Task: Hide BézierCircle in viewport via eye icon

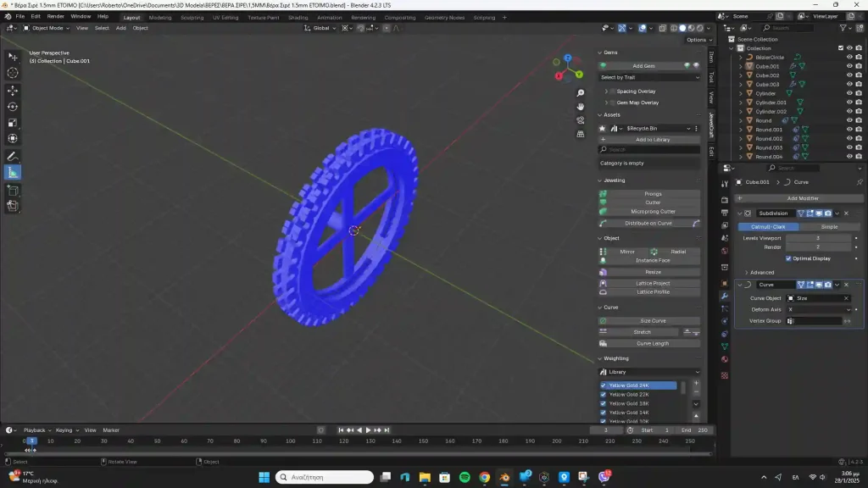Action: click(x=849, y=57)
